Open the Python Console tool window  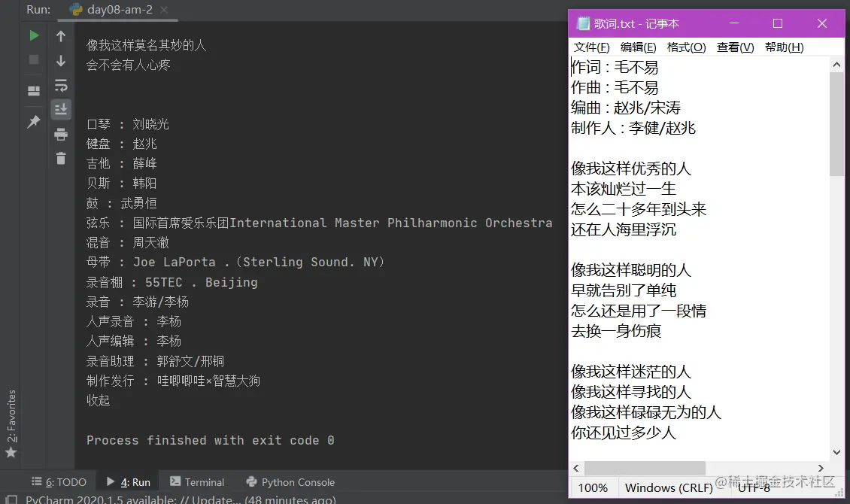click(x=290, y=481)
